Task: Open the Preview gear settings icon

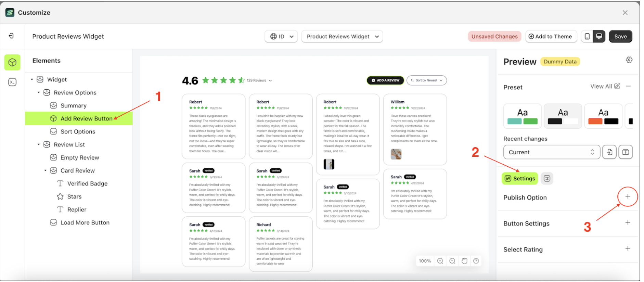Action: (629, 60)
